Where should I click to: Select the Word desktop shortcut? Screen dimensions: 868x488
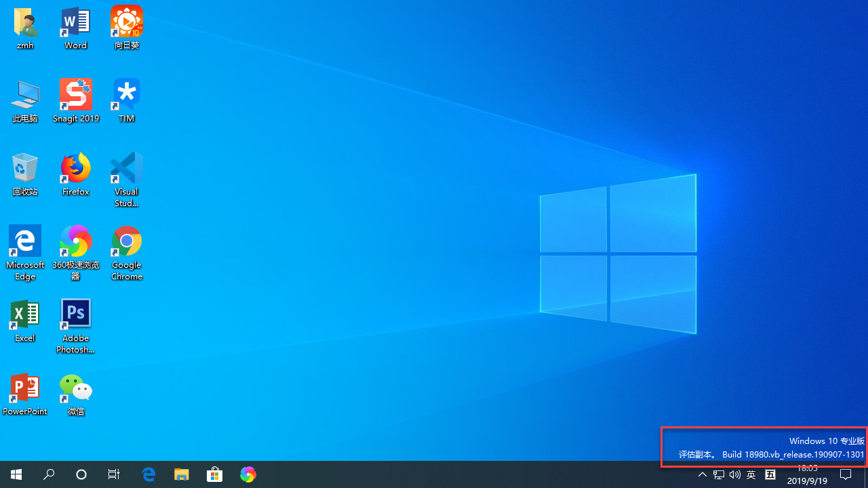click(75, 29)
